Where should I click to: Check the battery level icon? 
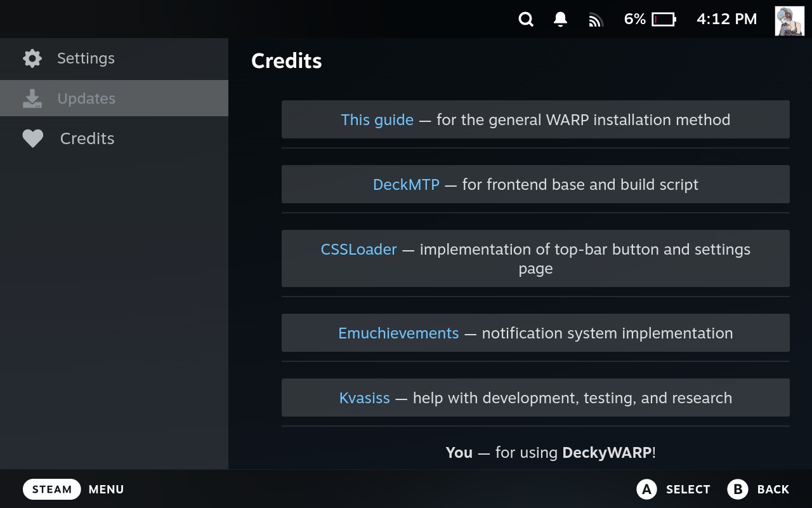664,20
